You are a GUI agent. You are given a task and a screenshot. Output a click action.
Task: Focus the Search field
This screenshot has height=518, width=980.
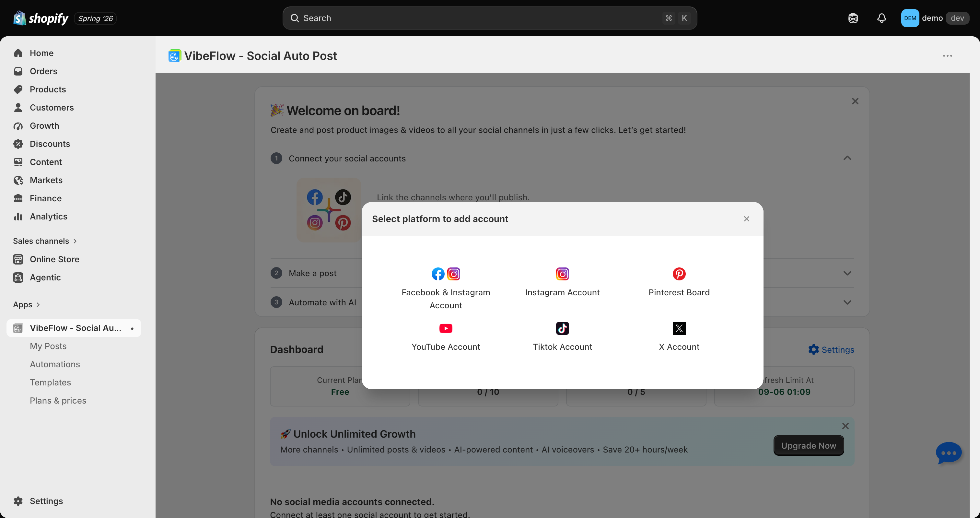[490, 18]
